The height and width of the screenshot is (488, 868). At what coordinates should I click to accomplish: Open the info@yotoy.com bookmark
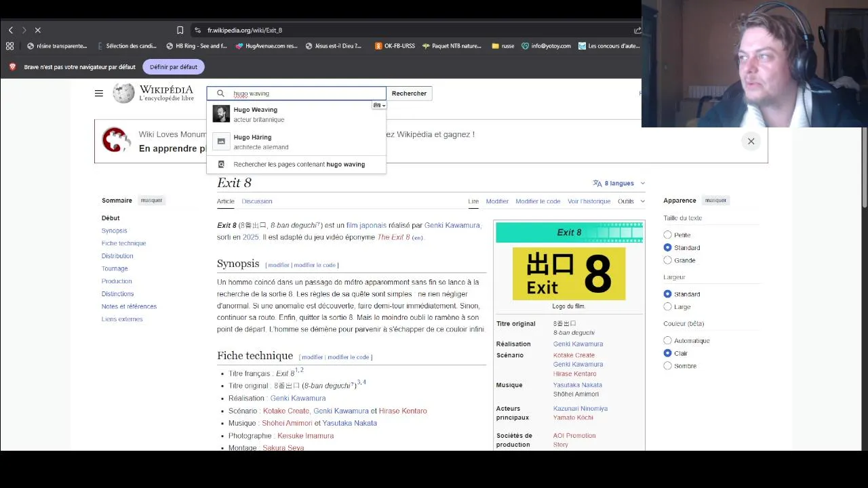pos(546,46)
